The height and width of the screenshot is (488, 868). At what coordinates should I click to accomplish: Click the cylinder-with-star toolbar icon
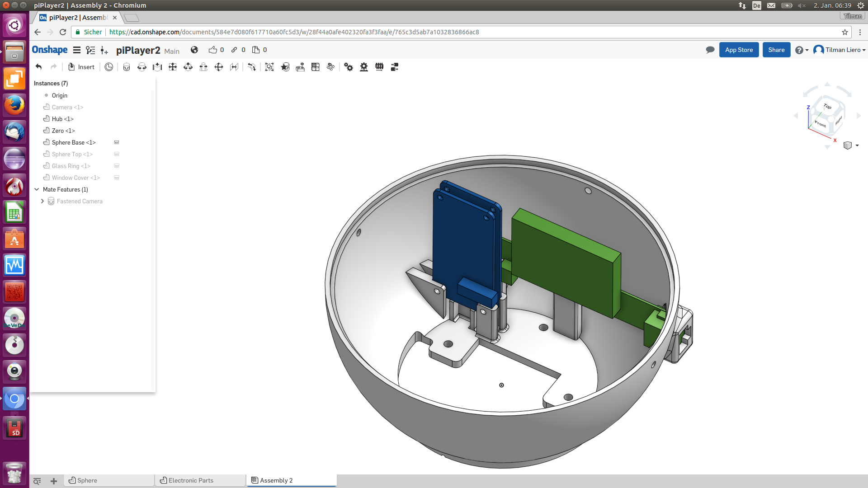pyautogui.click(x=285, y=67)
